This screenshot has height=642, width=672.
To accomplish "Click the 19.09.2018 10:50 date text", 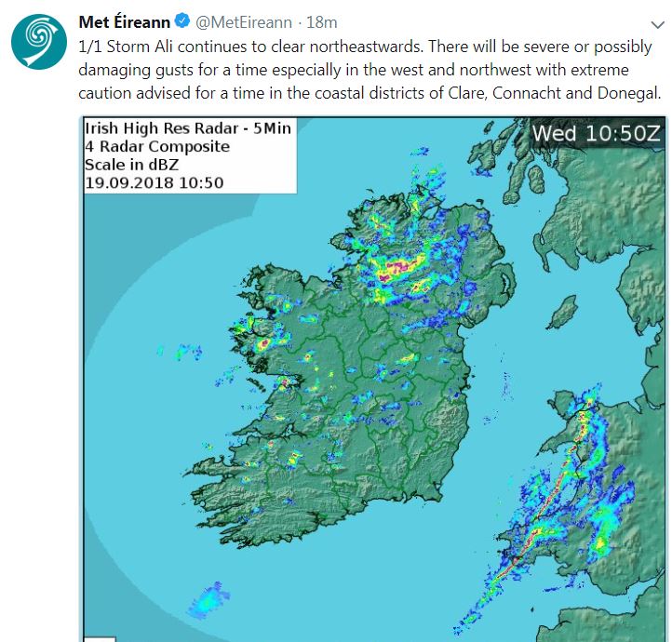I will click(155, 182).
